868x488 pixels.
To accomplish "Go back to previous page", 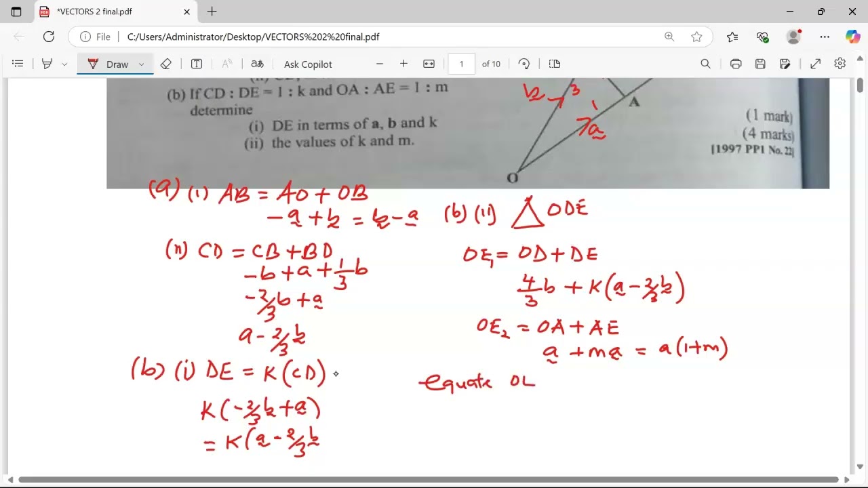I will click(x=19, y=37).
